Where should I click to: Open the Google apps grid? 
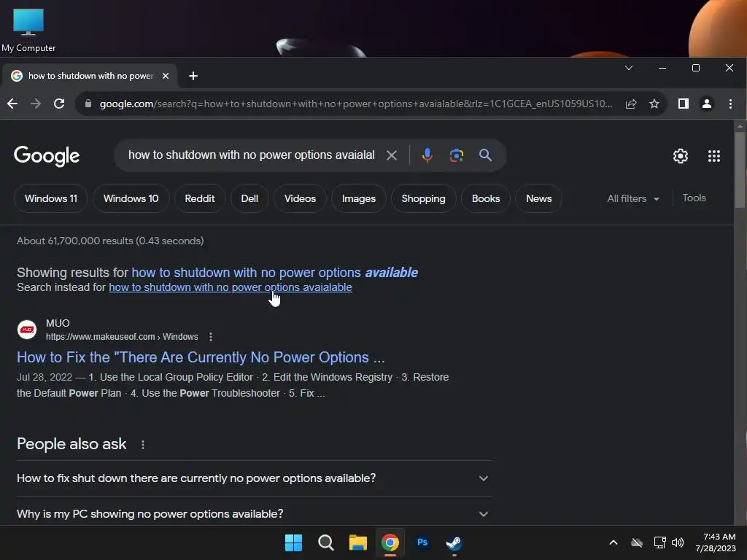pos(713,156)
